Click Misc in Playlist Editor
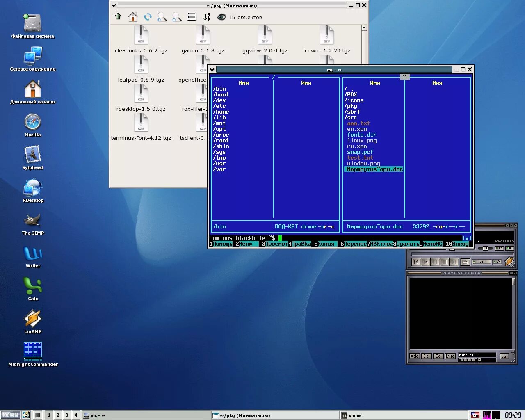The image size is (525, 420). [x=450, y=356]
